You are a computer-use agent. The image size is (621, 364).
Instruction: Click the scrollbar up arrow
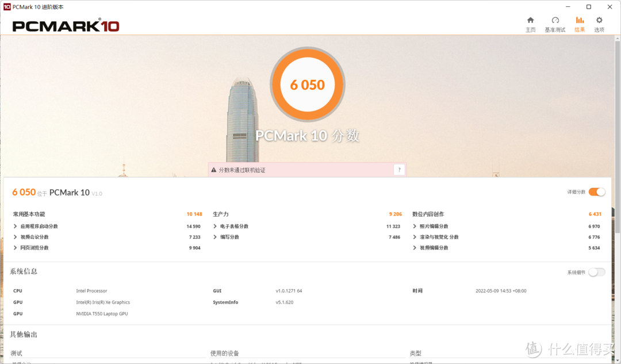tap(618, 39)
